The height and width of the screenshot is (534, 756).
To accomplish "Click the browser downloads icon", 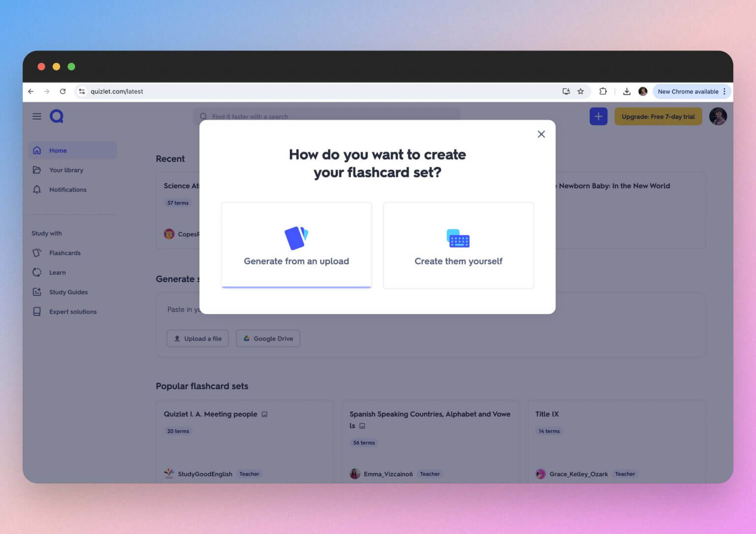I will [627, 91].
